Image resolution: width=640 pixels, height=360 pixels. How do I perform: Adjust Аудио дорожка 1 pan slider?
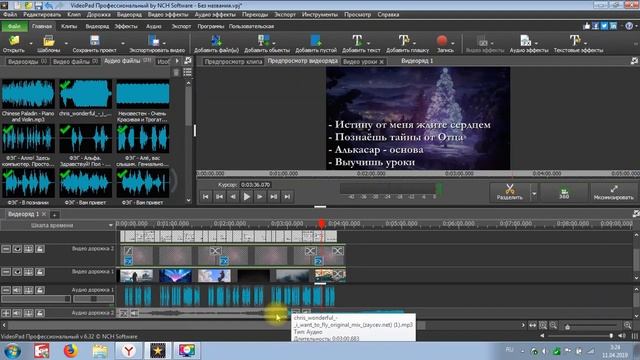click(x=93, y=299)
